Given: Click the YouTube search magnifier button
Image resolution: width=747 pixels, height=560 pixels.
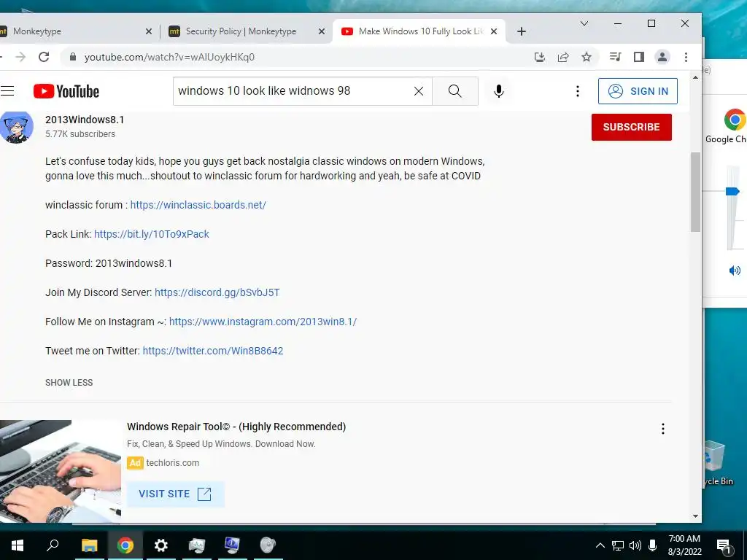Looking at the screenshot, I should (455, 91).
